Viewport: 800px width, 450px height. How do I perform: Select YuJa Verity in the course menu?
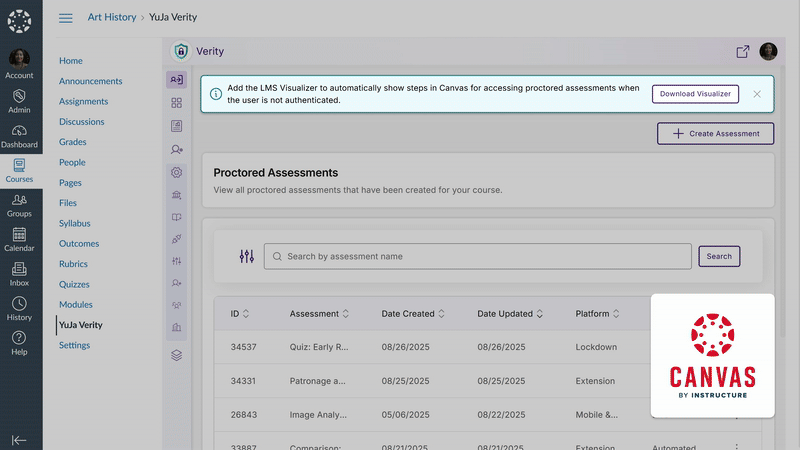pyautogui.click(x=81, y=325)
